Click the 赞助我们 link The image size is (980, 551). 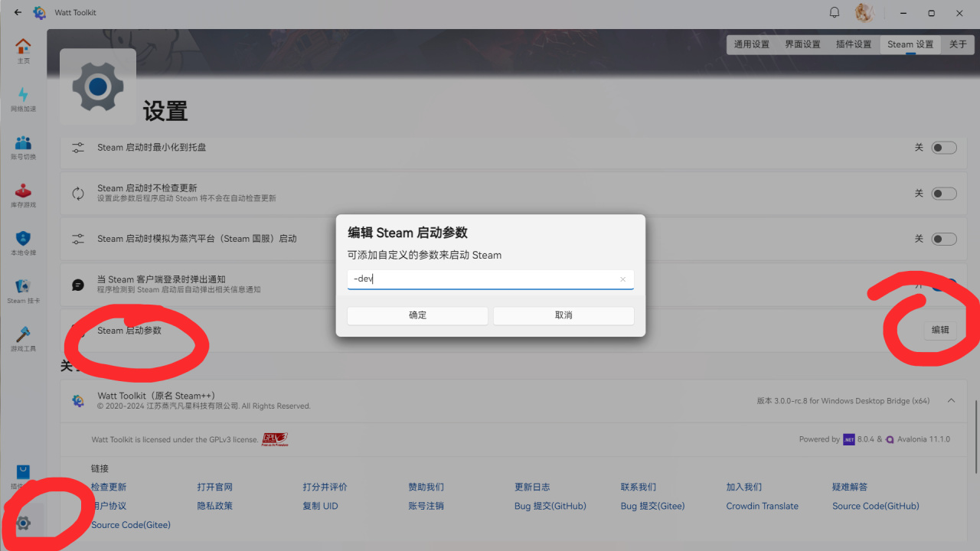coord(426,487)
